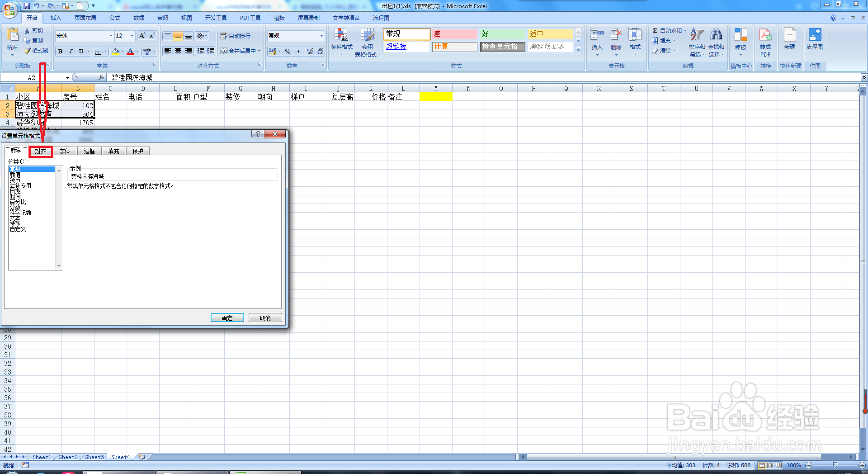Switch to the 填充 tab in dialog
The width and height of the screenshot is (868, 474).
(x=113, y=152)
